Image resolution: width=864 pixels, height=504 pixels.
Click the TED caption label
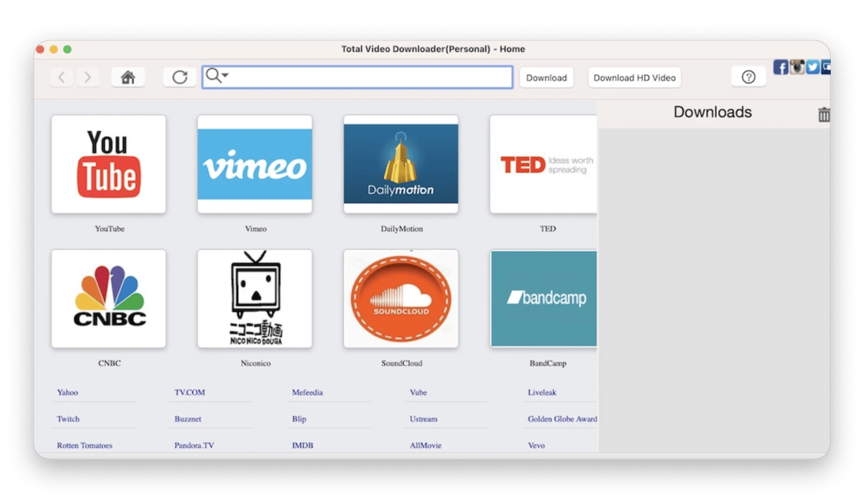click(548, 229)
